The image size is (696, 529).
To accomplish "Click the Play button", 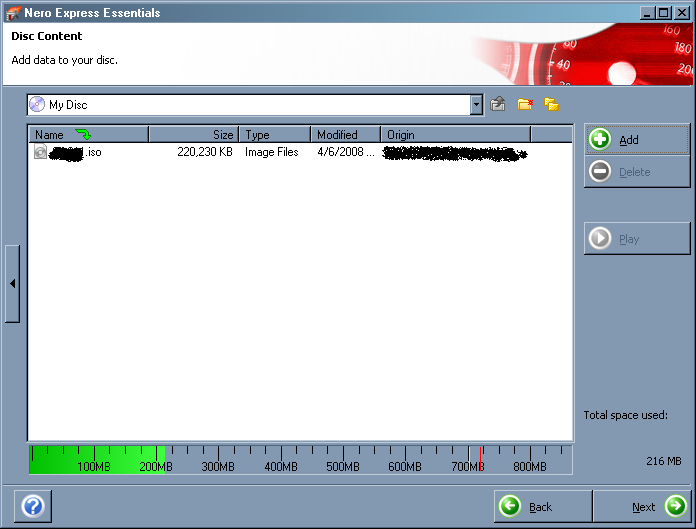I will [637, 239].
